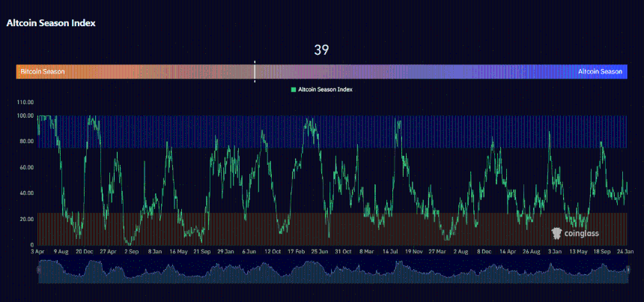Click the Altcoin Season label at the blue gauge end
Image resolution: width=644 pixels, height=302 pixels.
[x=600, y=72]
